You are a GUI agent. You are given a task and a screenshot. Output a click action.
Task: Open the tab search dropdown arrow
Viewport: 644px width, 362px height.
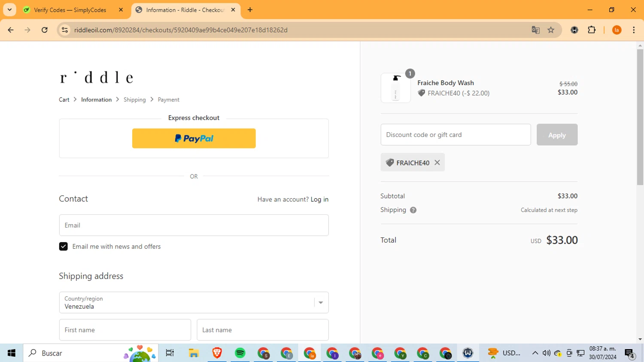point(9,9)
